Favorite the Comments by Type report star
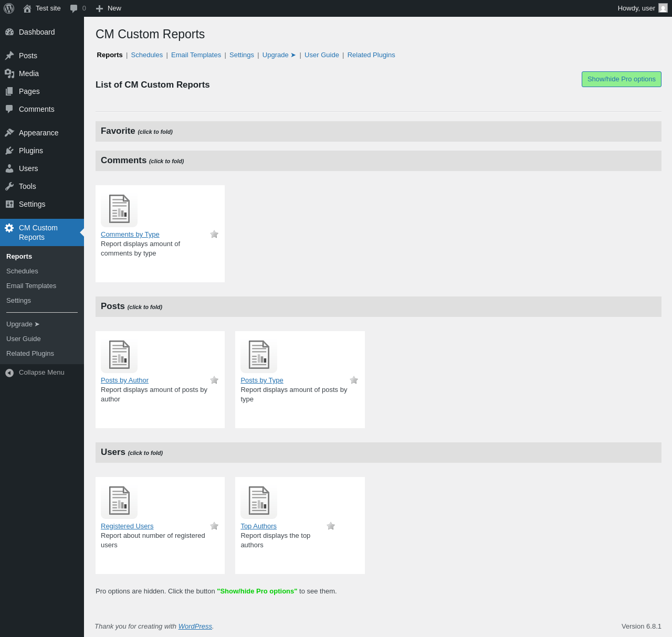The width and height of the screenshot is (672, 637). click(214, 234)
